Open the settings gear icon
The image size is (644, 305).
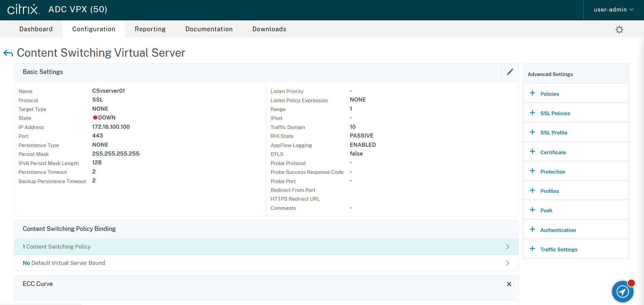(619, 30)
